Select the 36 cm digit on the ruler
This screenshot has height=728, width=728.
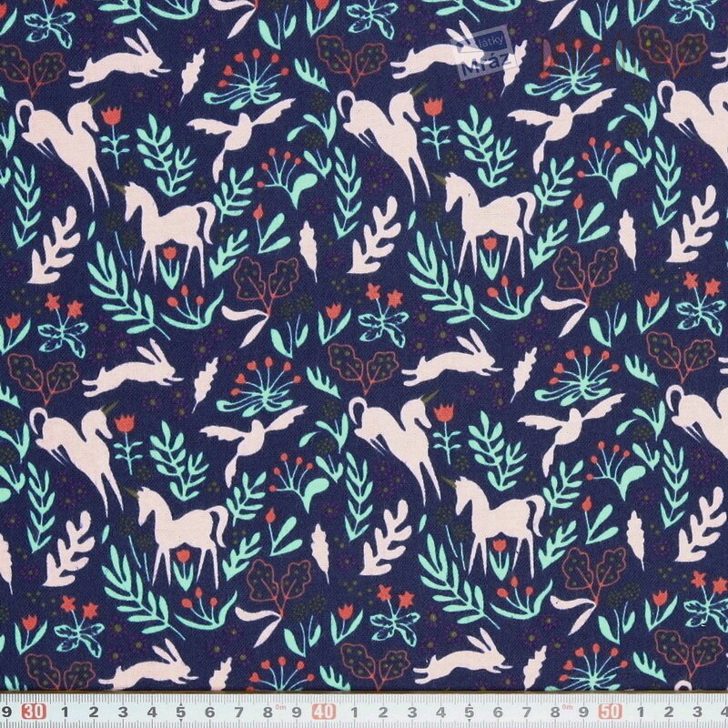[x=210, y=710]
